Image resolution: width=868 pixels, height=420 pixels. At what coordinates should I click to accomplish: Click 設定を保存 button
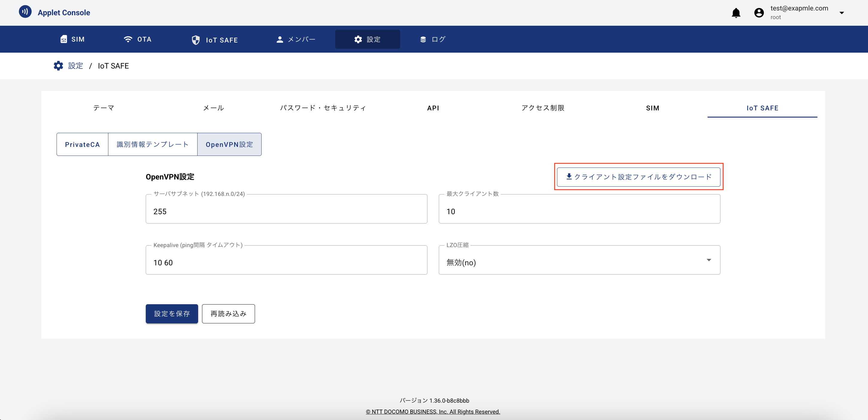tap(172, 314)
